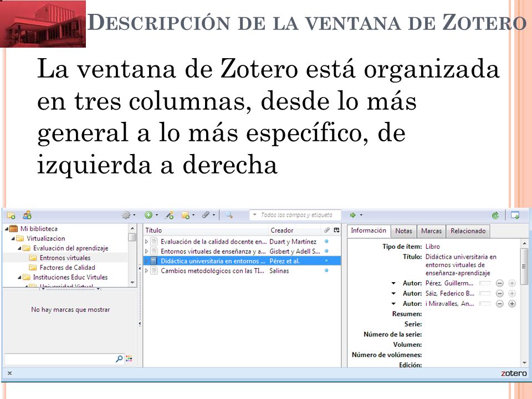Click Add Item by Identifier wand
Viewport: 532px width, 399px height.
tap(170, 215)
